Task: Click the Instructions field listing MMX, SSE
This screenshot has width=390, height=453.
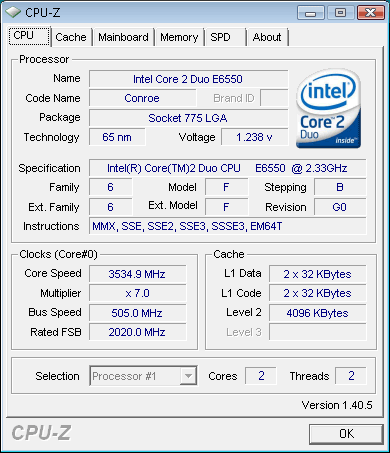Action: 228,226
